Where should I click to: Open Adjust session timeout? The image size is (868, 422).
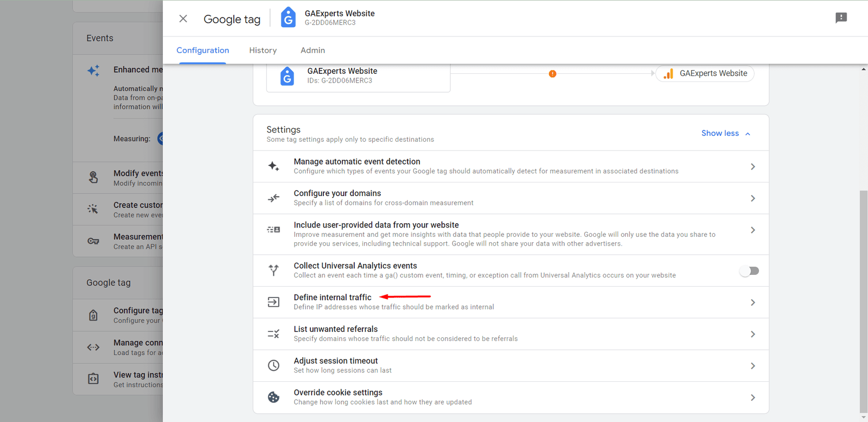[511, 366]
